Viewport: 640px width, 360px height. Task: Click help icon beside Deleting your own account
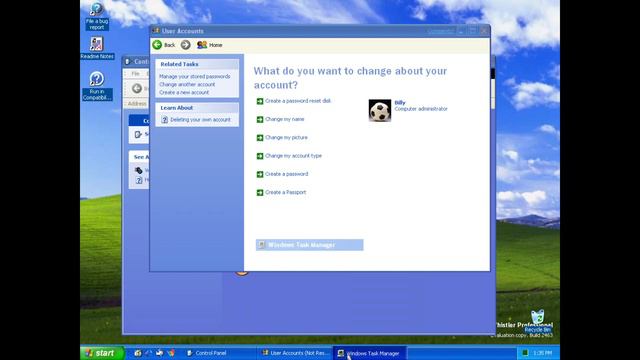[x=164, y=120]
